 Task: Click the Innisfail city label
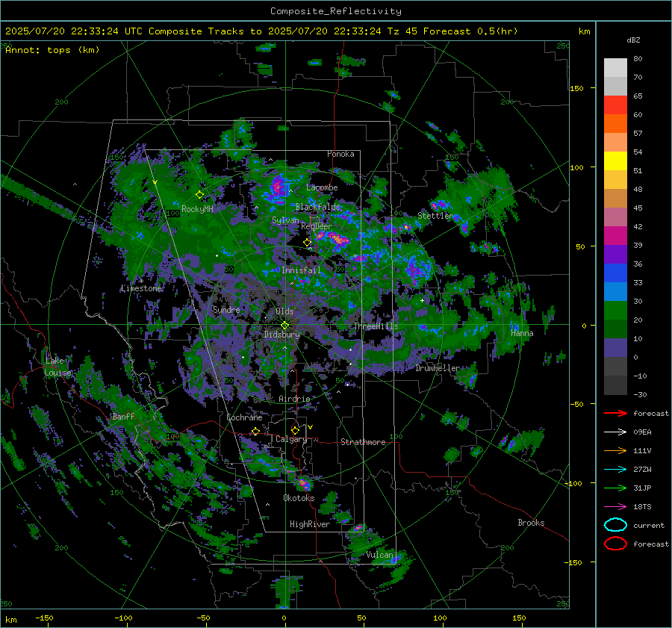pyautogui.click(x=301, y=270)
